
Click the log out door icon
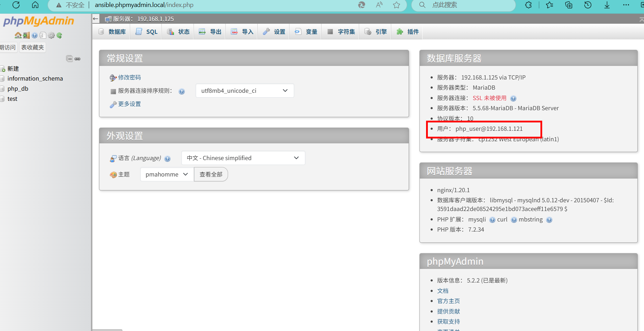point(26,35)
